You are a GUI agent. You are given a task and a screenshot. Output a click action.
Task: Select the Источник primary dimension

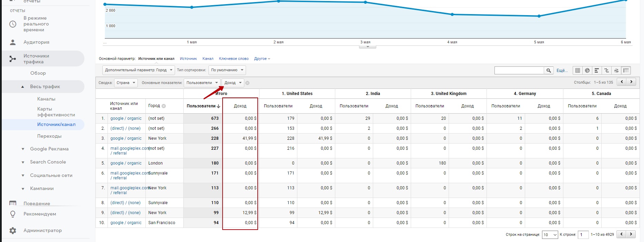pos(188,59)
